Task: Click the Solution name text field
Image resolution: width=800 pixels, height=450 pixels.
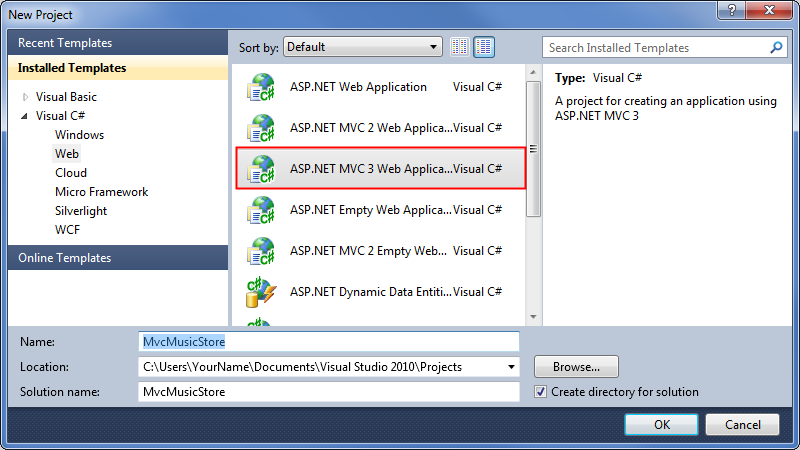Action: point(329,392)
